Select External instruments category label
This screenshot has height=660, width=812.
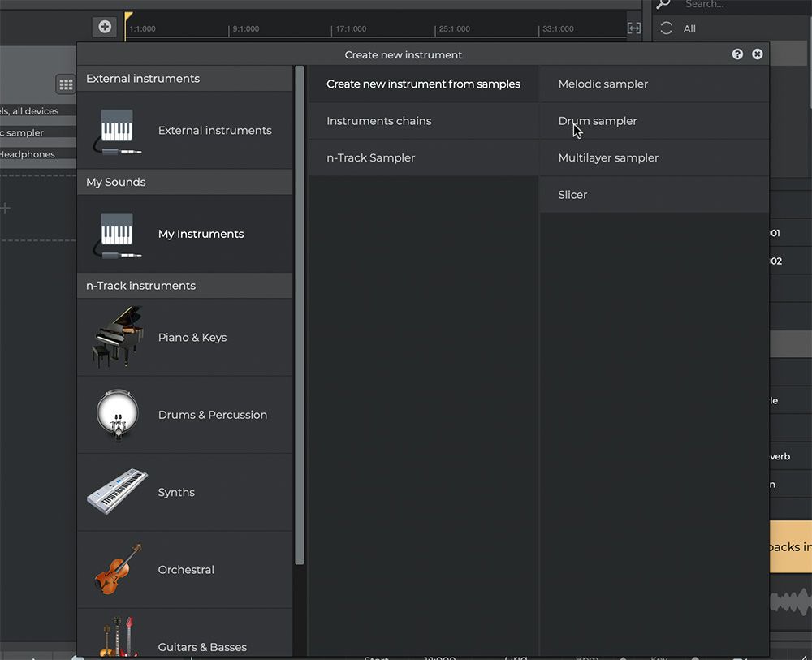185,131
